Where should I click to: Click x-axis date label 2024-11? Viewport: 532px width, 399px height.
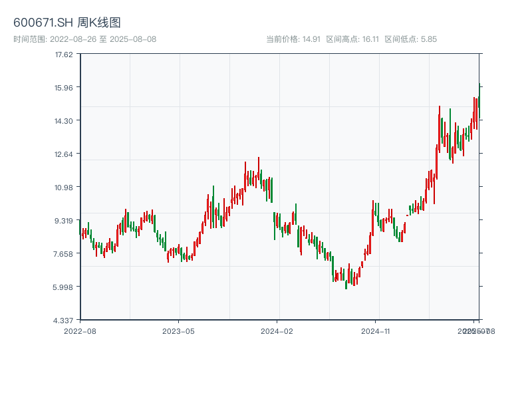point(375,331)
